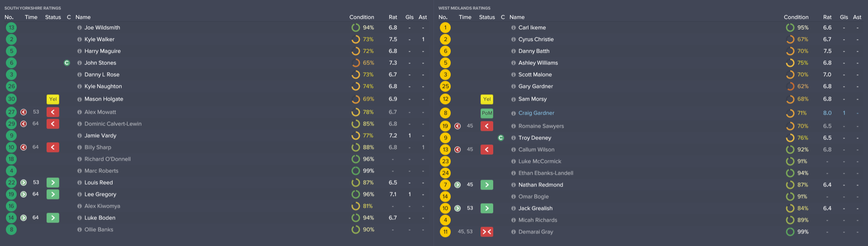The image size is (868, 246).
Task: Click Danny Batth's 7.5 match rating
Action: coord(827,51)
